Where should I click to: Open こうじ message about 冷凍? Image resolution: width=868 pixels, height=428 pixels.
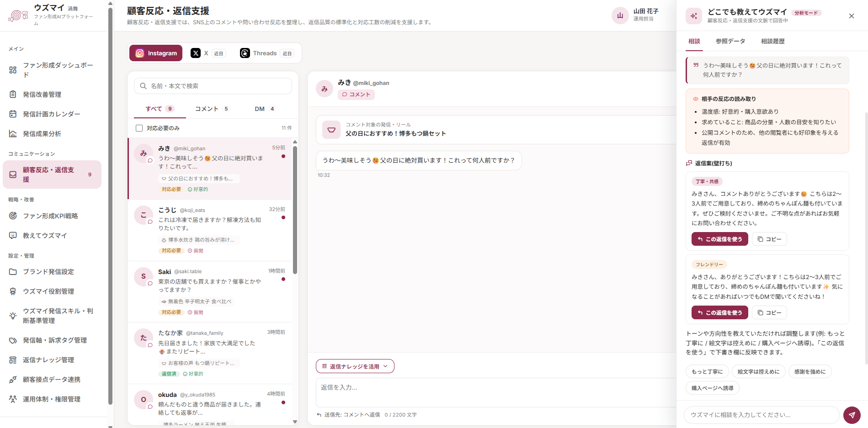tap(210, 230)
